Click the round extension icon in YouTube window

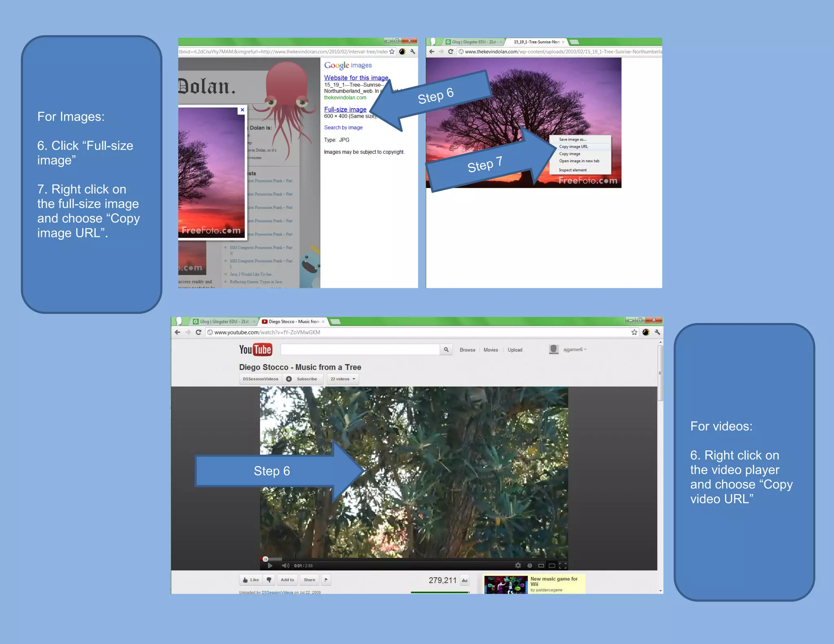646,332
